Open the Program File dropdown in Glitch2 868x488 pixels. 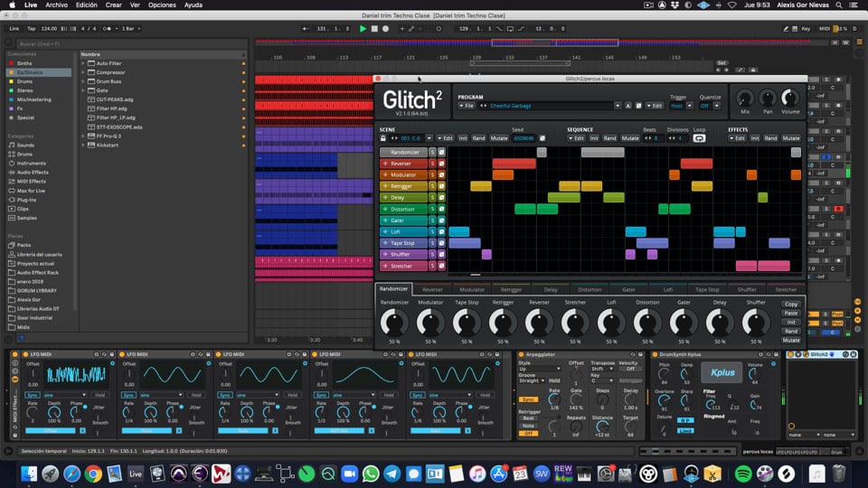pos(467,106)
